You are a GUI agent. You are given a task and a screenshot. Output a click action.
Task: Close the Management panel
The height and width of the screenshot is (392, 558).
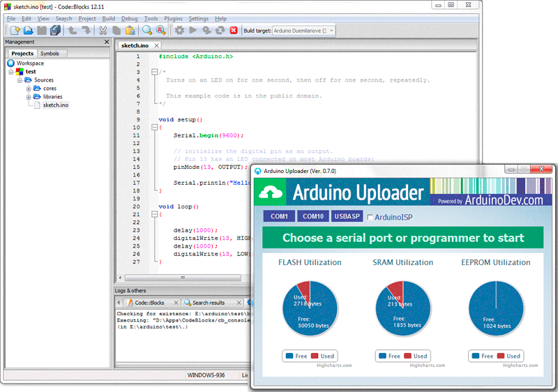click(x=107, y=42)
